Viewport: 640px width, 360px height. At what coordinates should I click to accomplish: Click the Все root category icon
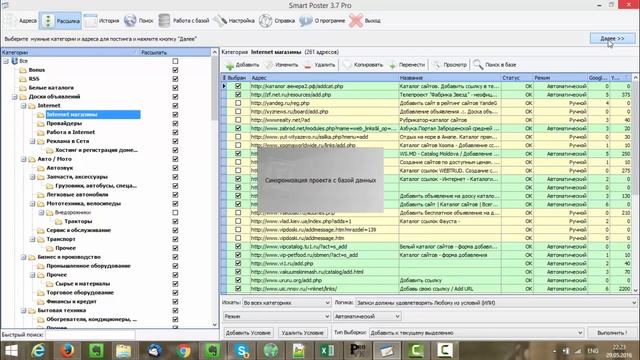(15, 61)
